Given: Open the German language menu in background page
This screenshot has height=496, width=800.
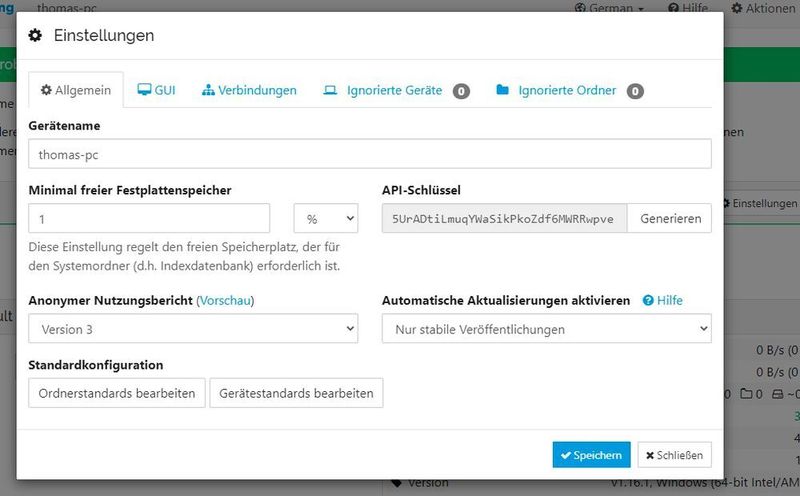Looking at the screenshot, I should tap(609, 8).
